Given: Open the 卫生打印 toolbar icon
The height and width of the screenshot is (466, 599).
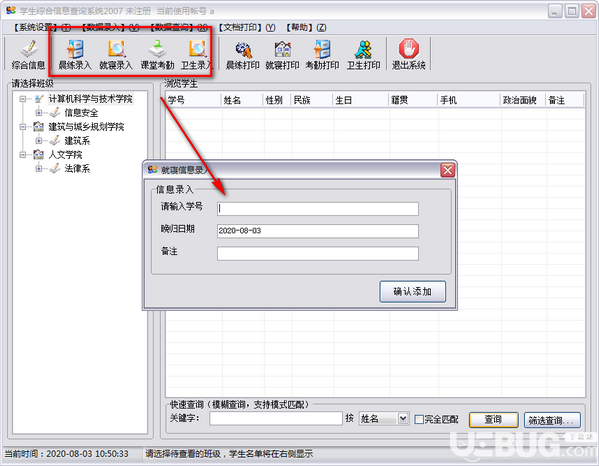Looking at the screenshot, I should tap(363, 55).
